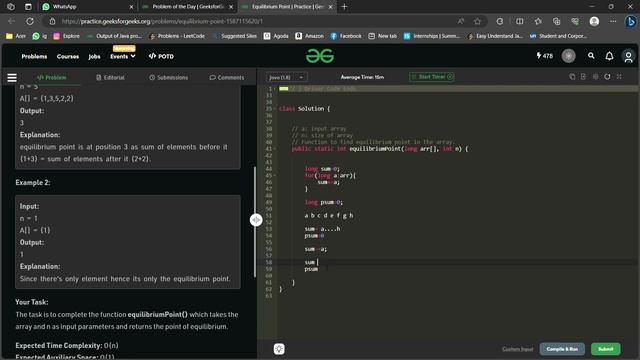Open the Amazon bookmark

309,36
